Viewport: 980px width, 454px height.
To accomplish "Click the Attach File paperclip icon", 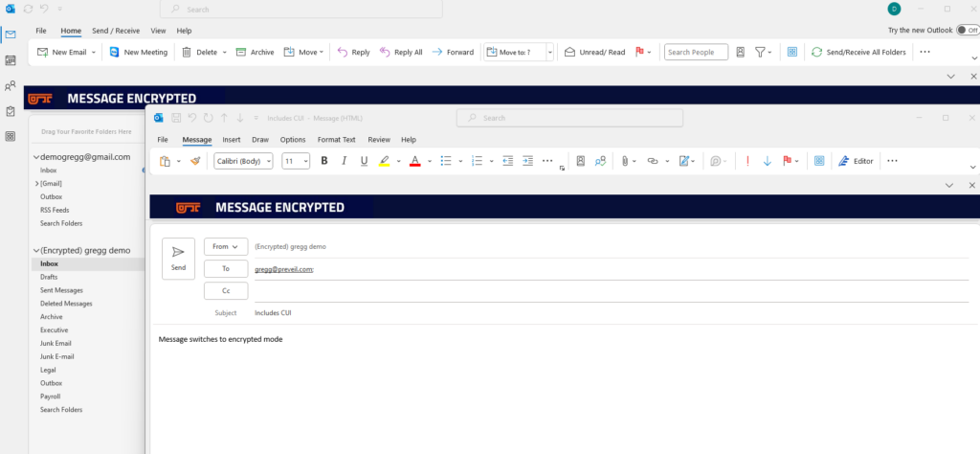I will point(624,161).
